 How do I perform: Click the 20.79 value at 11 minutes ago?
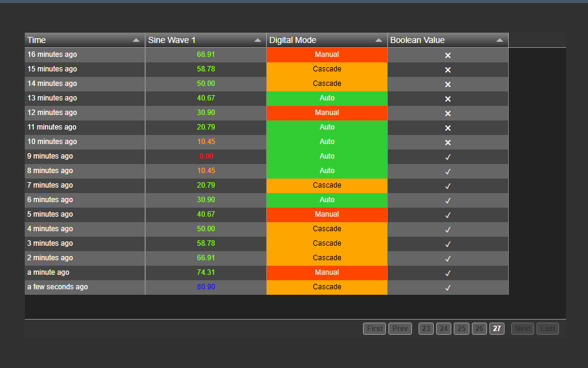point(206,128)
